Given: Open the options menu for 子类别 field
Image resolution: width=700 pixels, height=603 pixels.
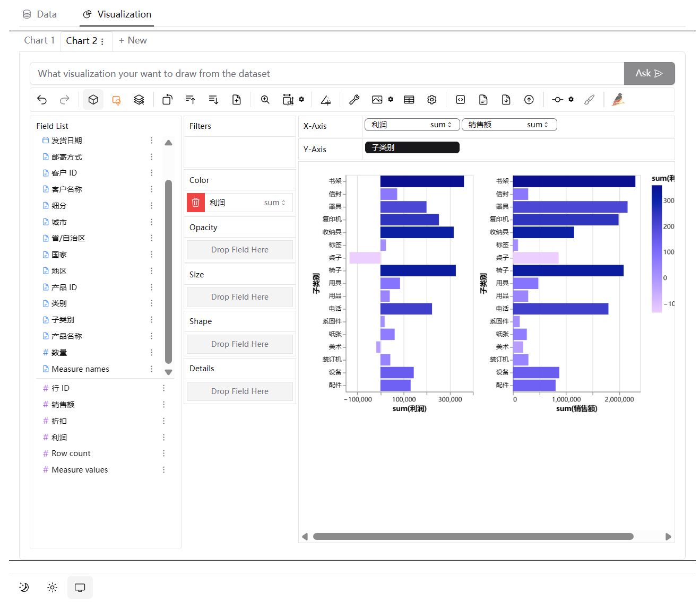Looking at the screenshot, I should pyautogui.click(x=151, y=319).
